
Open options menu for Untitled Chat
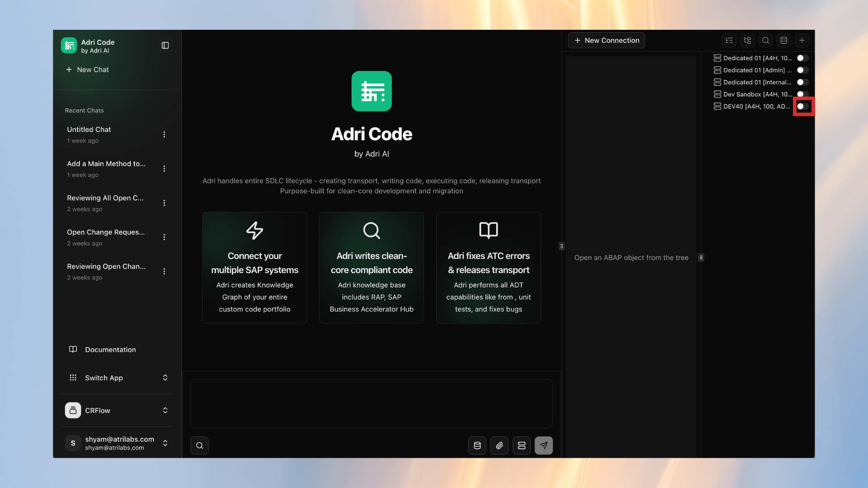click(164, 135)
